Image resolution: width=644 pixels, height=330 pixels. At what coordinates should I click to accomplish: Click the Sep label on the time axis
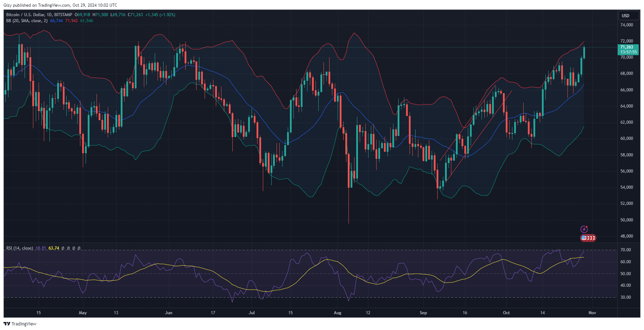pos(423,313)
